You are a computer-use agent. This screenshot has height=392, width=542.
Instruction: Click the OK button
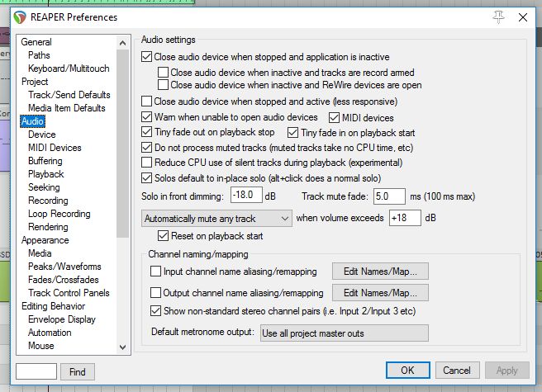[x=408, y=371]
